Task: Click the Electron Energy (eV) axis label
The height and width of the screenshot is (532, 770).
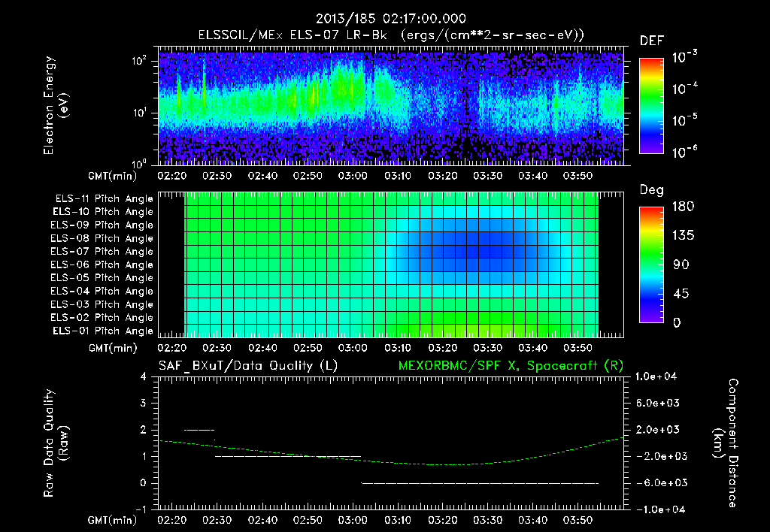Action: [x=56, y=105]
